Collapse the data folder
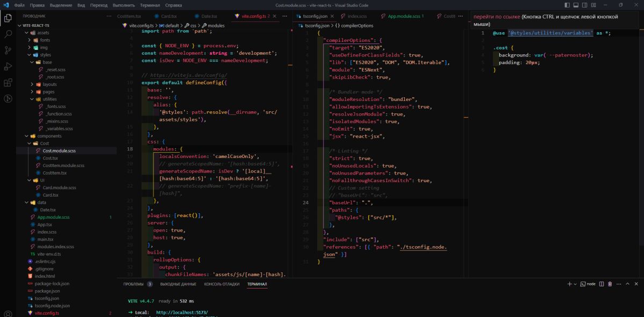Screen dimensions: 644x317 66,202
